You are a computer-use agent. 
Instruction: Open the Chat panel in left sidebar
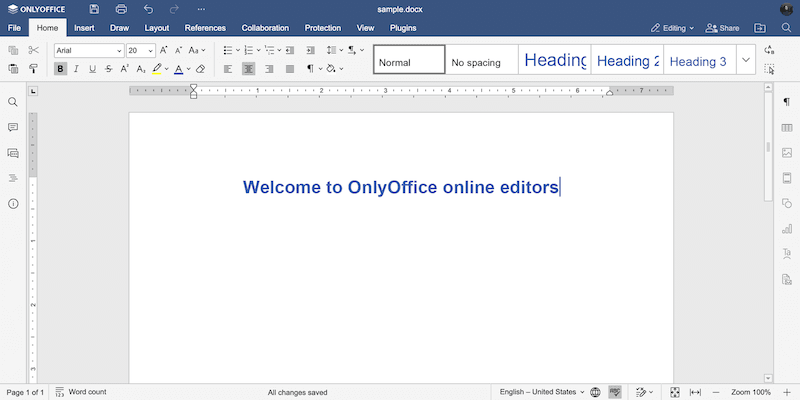pyautogui.click(x=13, y=153)
